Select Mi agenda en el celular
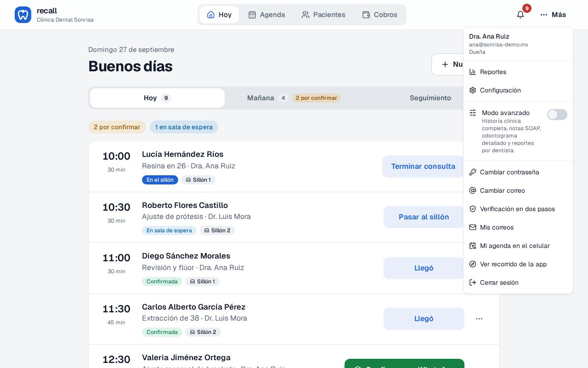Image resolution: width=588 pixels, height=368 pixels. 518,246
